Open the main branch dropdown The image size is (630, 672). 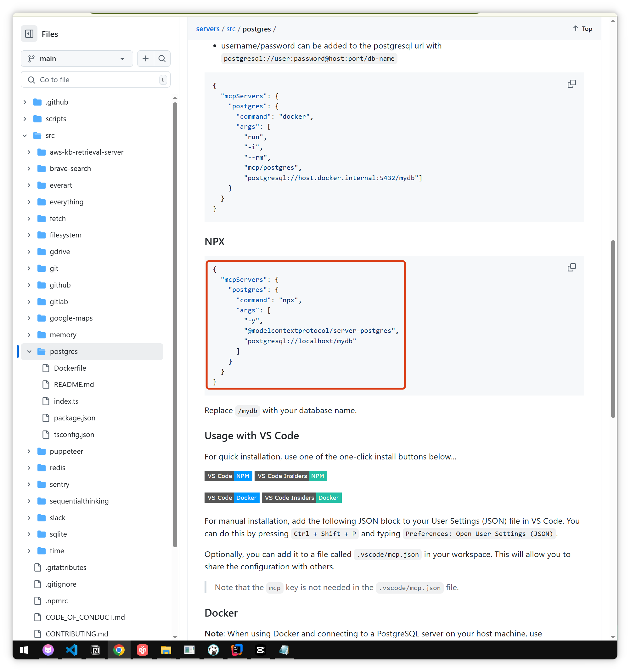pos(77,59)
